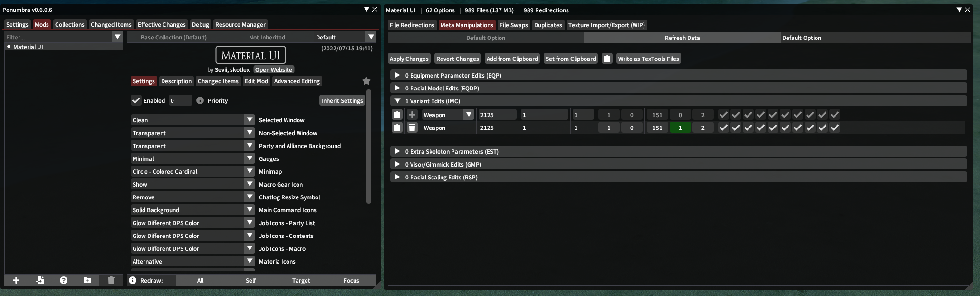Image resolution: width=980 pixels, height=296 pixels.
Task: Open the Minimap style dropdown
Action: pyautogui.click(x=193, y=171)
